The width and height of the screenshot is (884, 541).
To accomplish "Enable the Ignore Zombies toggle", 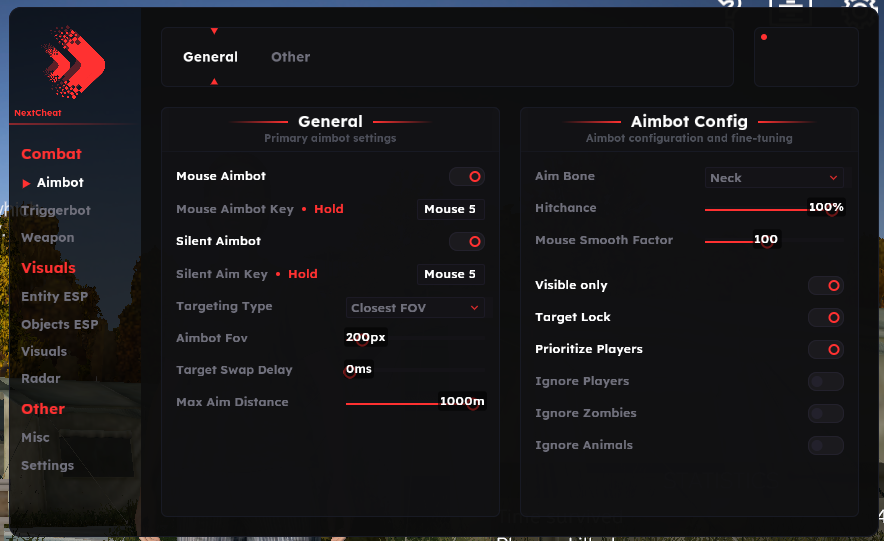I will coord(826,414).
